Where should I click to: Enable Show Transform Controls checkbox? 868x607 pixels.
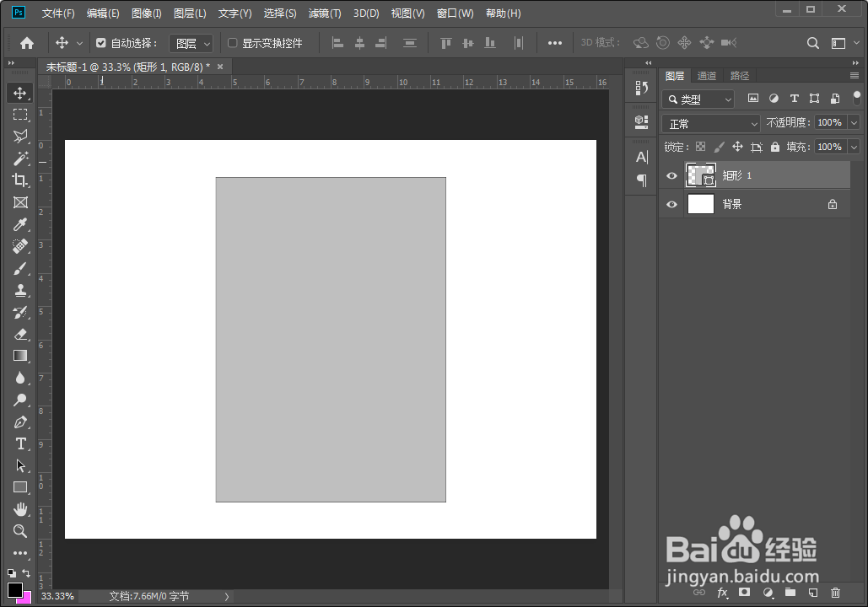tap(233, 43)
